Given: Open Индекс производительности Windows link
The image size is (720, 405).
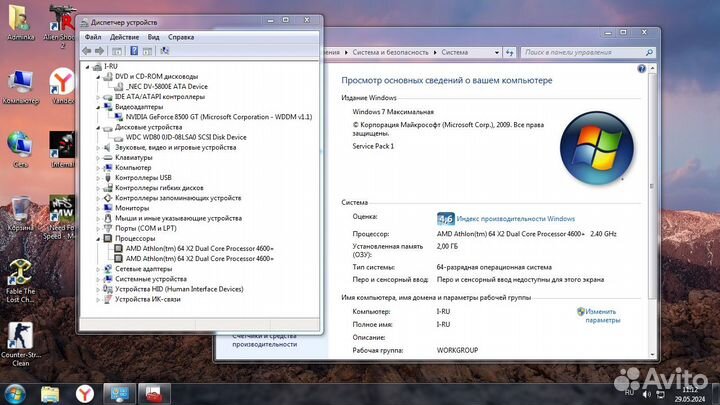Looking at the screenshot, I should click(515, 219).
